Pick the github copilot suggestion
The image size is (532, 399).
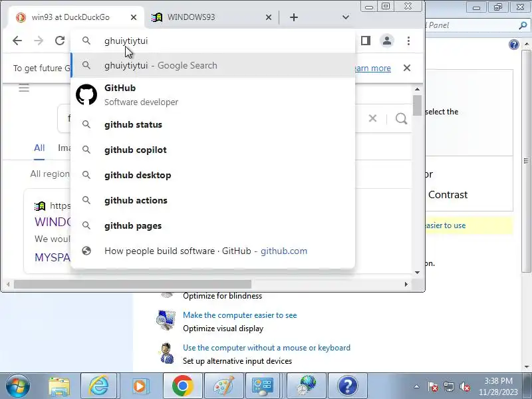tap(213, 150)
